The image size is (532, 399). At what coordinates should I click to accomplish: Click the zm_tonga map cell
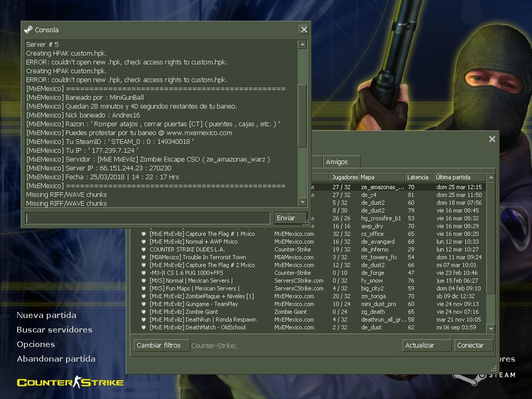tap(373, 296)
